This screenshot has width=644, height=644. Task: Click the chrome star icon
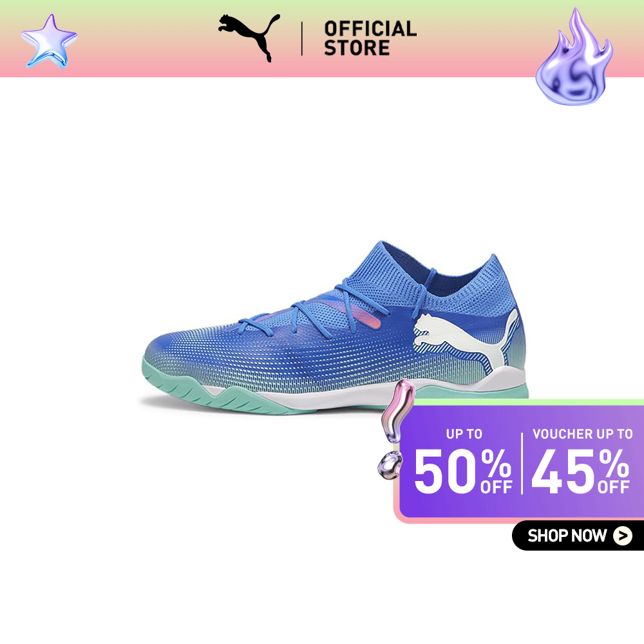50,41
